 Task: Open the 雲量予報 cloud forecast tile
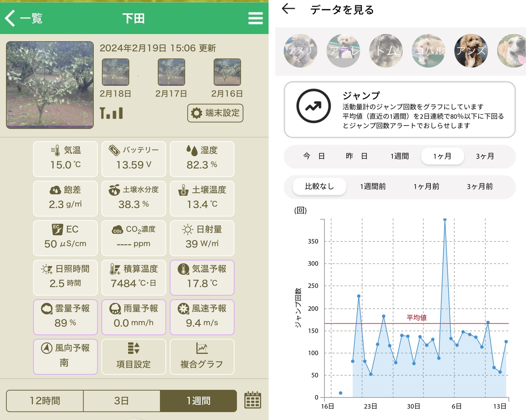pyautogui.click(x=65, y=317)
